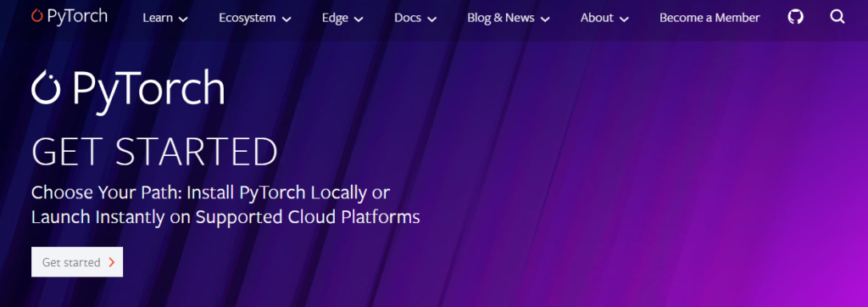Expand the Docs menu
This screenshot has height=307, width=868.
click(415, 18)
